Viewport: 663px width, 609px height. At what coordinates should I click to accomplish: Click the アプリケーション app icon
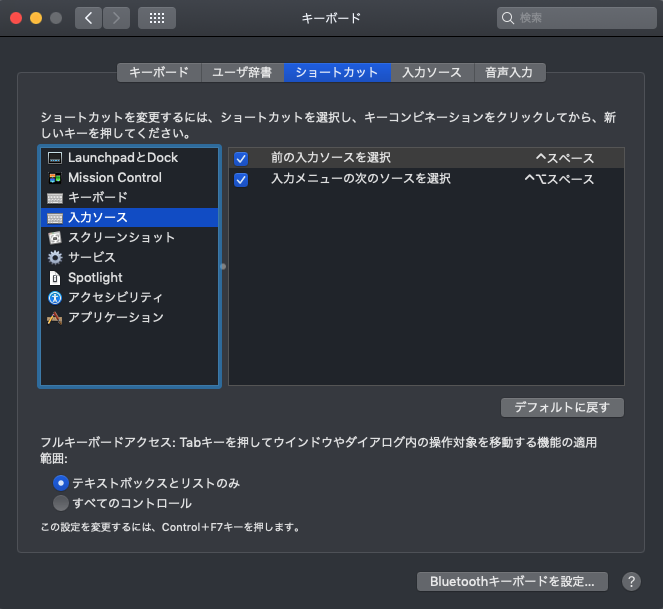pyautogui.click(x=55, y=318)
